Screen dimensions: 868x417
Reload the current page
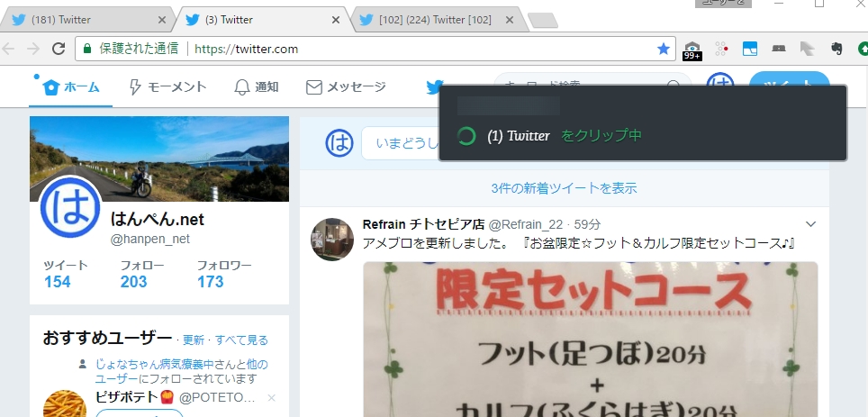59,49
